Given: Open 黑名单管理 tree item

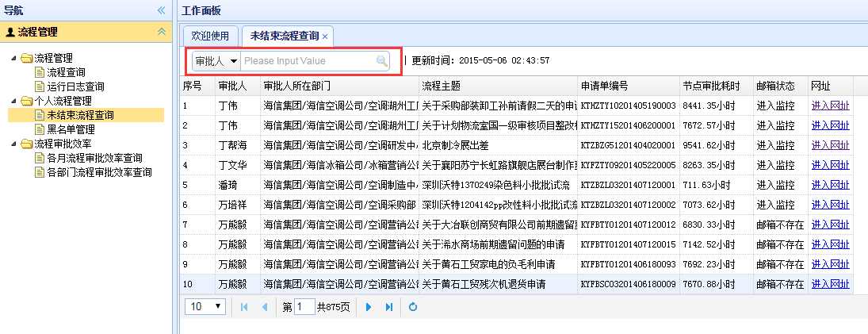Looking at the screenshot, I should click(x=71, y=130).
